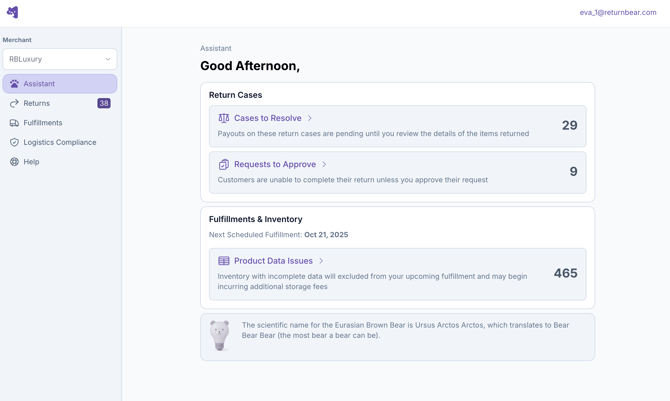The height and width of the screenshot is (401, 670).
Task: Expand Requests to Approve chevron
Action: pos(324,164)
